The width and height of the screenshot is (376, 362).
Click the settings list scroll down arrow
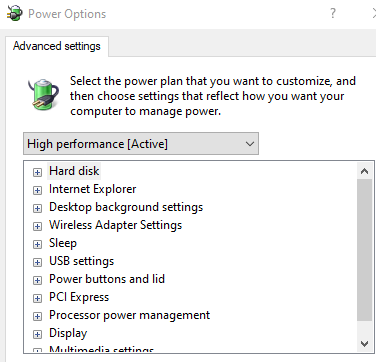(x=364, y=343)
